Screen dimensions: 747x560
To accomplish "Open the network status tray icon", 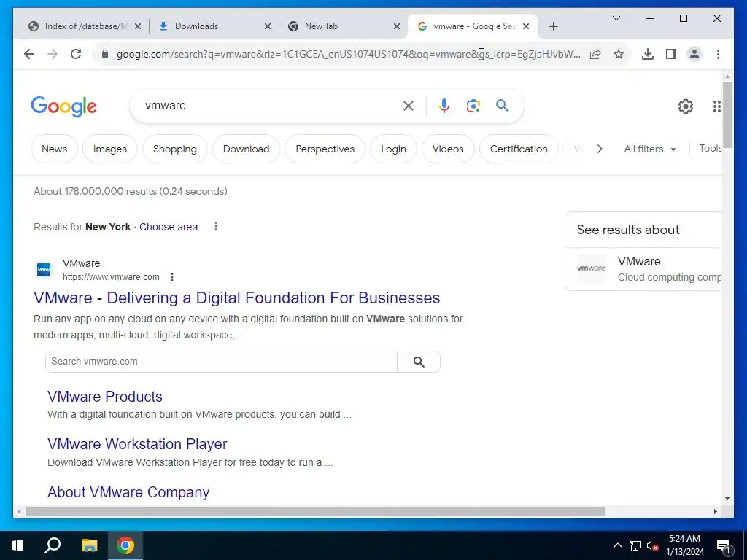I will pos(635,545).
